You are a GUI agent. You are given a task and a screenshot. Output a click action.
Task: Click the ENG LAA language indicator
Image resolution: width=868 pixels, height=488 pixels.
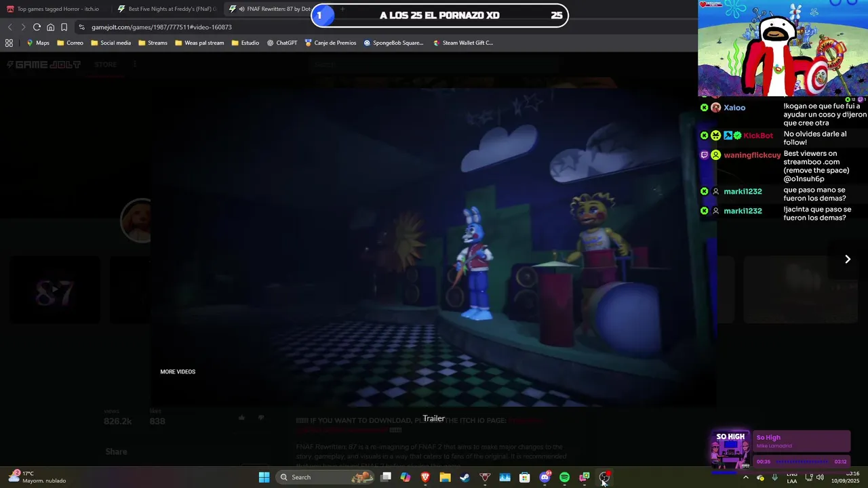click(x=791, y=477)
